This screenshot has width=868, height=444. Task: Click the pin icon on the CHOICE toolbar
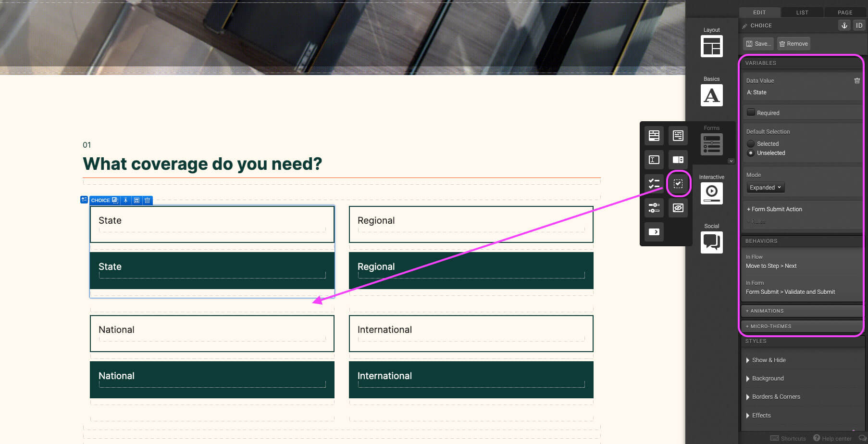click(125, 200)
